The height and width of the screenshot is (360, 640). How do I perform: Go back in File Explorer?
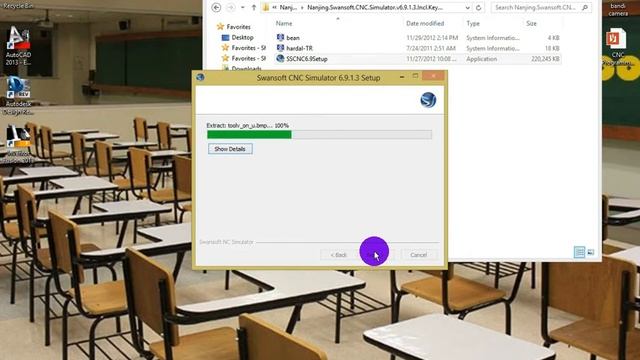point(216,7)
